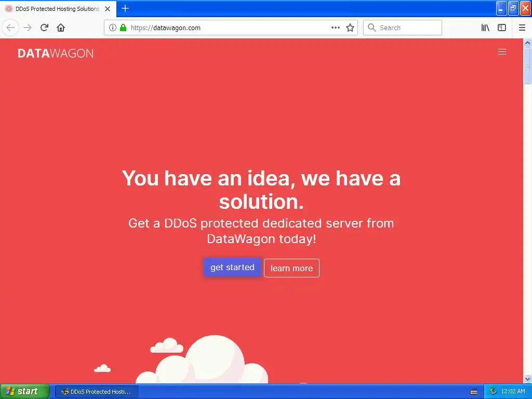The height and width of the screenshot is (399, 532).
Task: Open the Windows start menu
Action: pyautogui.click(x=25, y=392)
